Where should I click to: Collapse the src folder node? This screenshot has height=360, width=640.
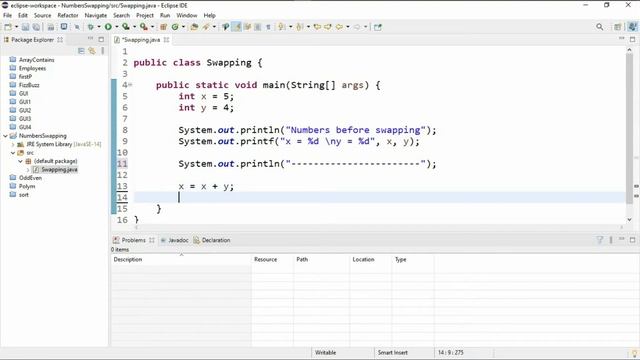tap(13, 153)
